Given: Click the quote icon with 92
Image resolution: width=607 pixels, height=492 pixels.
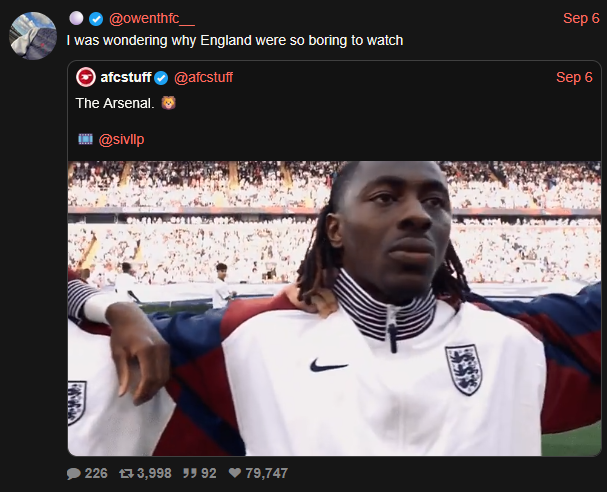Looking at the screenshot, I should pos(190,473).
